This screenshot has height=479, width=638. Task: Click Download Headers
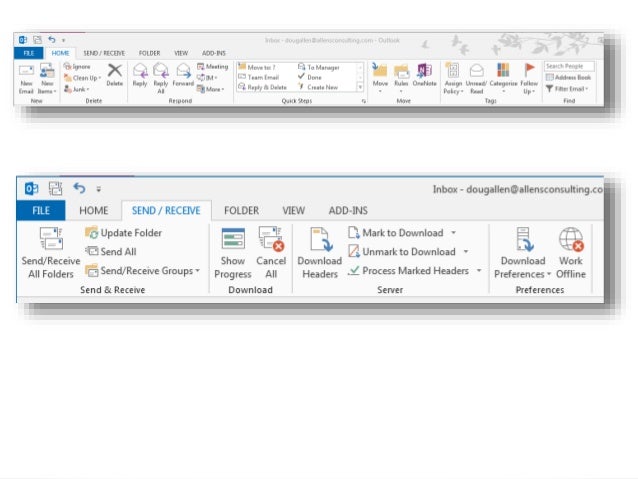pyautogui.click(x=320, y=253)
